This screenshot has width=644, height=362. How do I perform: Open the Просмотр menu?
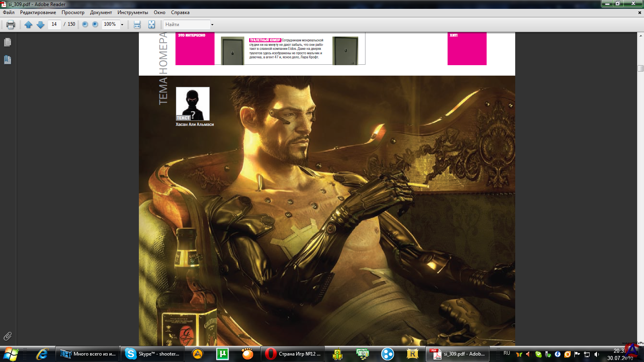click(x=73, y=12)
